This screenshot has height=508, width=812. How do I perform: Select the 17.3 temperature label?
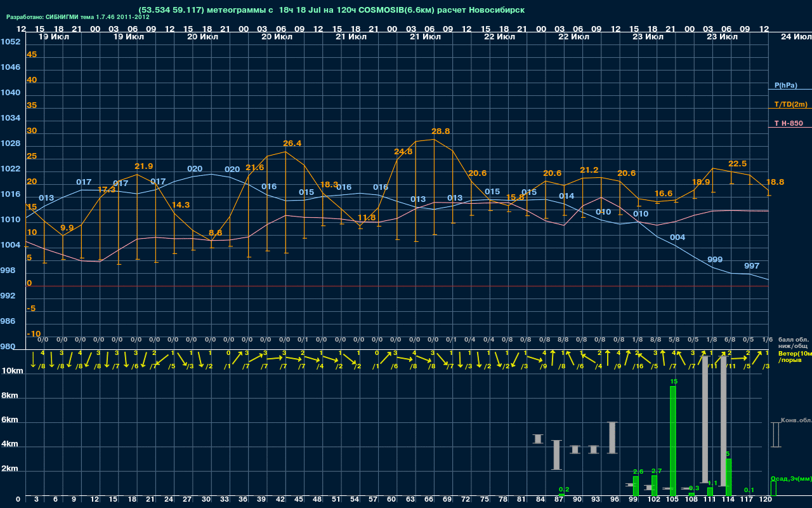pos(107,189)
